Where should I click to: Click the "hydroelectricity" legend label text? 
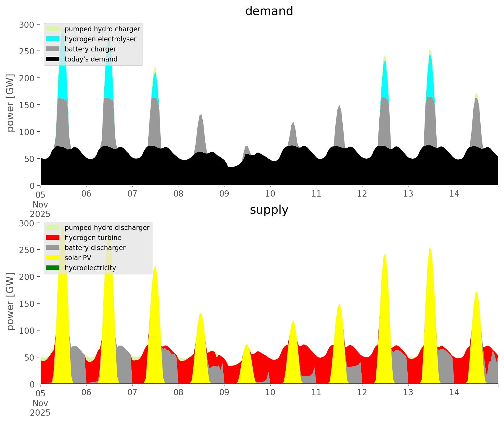90,268
